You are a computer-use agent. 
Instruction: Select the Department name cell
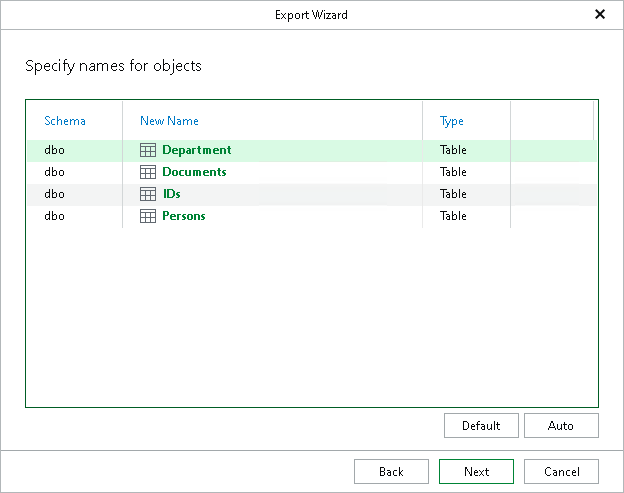tap(196, 150)
